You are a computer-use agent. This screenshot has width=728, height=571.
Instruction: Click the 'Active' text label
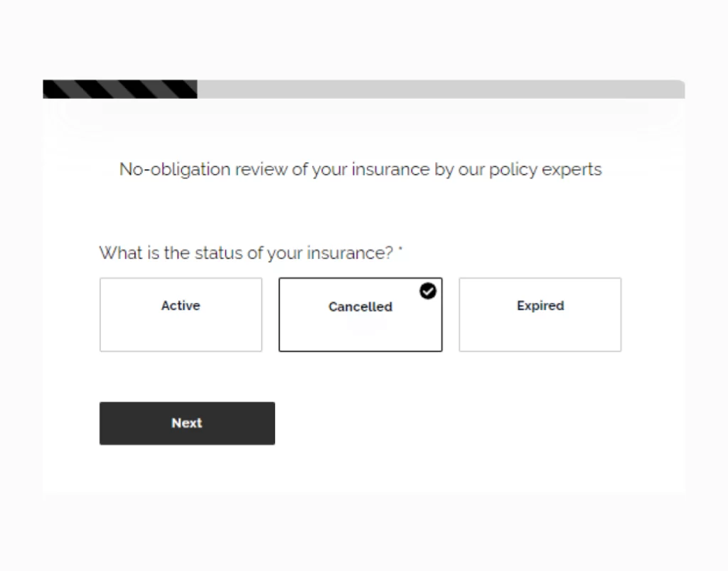181,306
